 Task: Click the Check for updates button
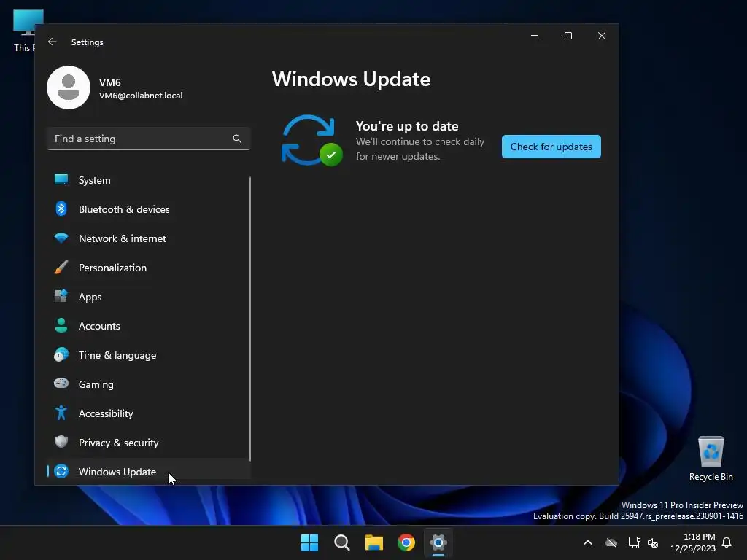(x=551, y=147)
